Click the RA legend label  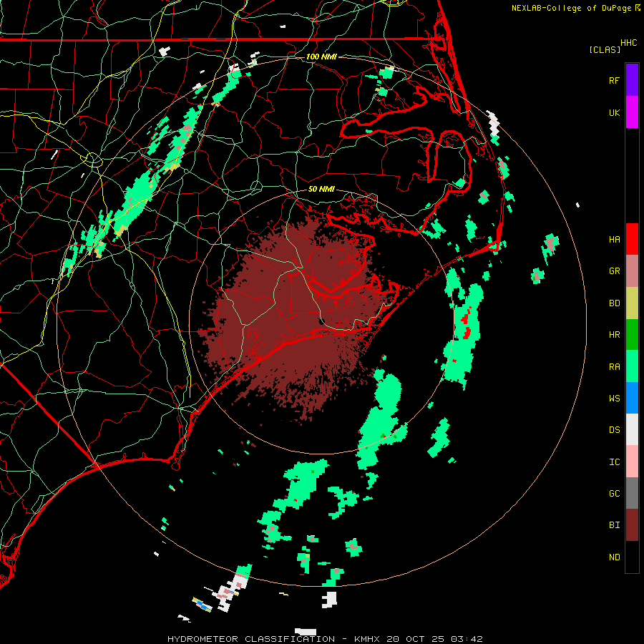[614, 367]
